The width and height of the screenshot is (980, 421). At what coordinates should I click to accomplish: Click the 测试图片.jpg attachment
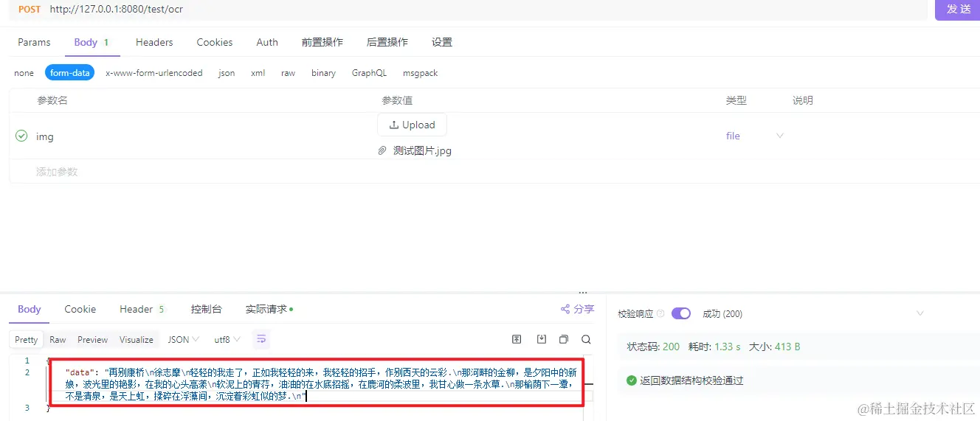pyautogui.click(x=422, y=150)
